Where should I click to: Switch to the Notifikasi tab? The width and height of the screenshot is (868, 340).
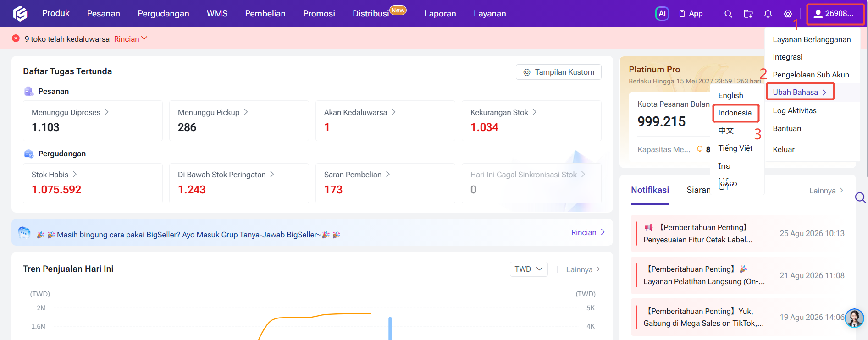coord(650,190)
